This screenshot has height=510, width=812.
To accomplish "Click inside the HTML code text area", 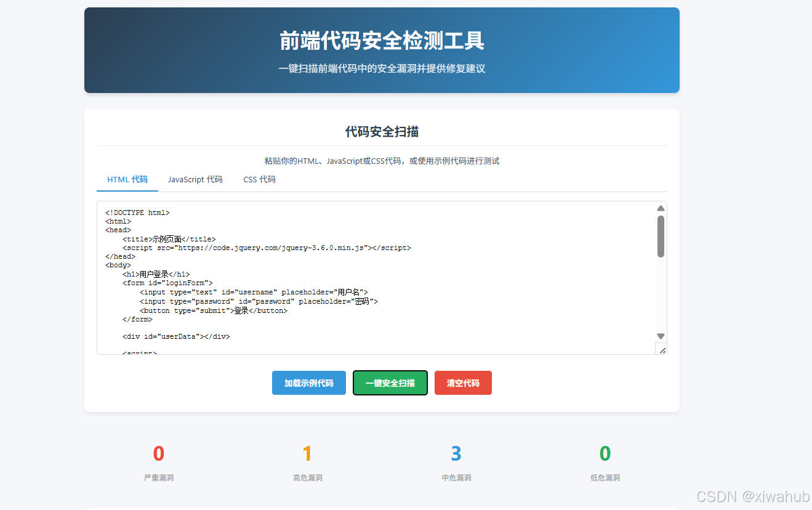I will click(382, 278).
